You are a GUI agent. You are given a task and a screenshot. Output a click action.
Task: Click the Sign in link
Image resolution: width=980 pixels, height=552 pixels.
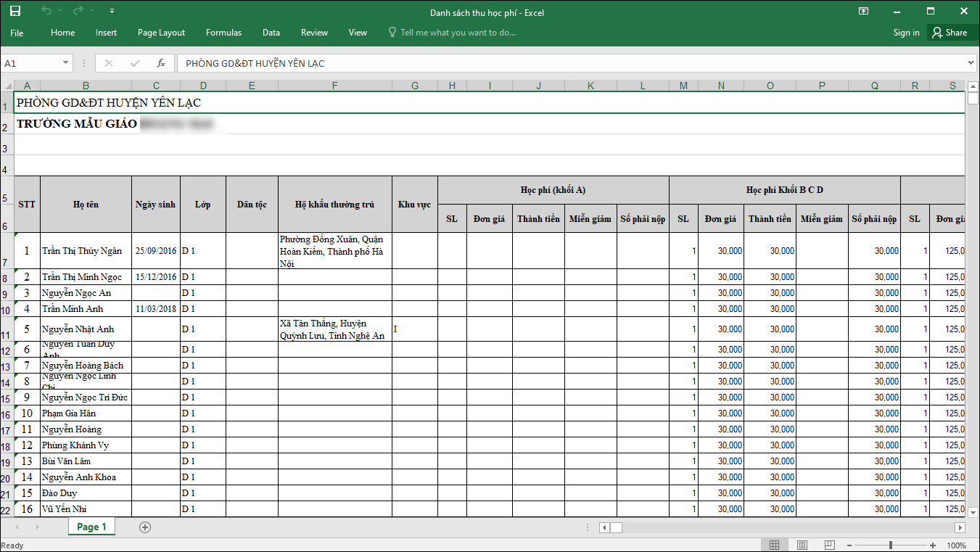tap(906, 33)
